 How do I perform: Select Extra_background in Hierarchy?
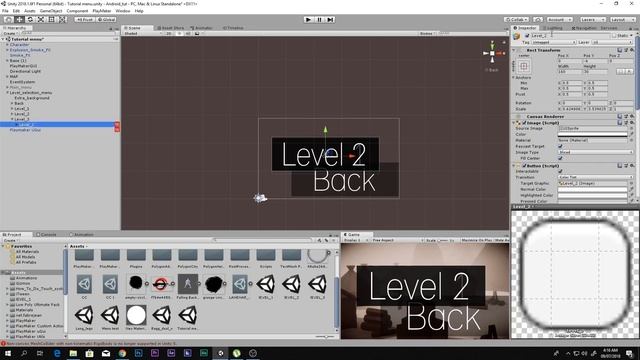(32, 98)
